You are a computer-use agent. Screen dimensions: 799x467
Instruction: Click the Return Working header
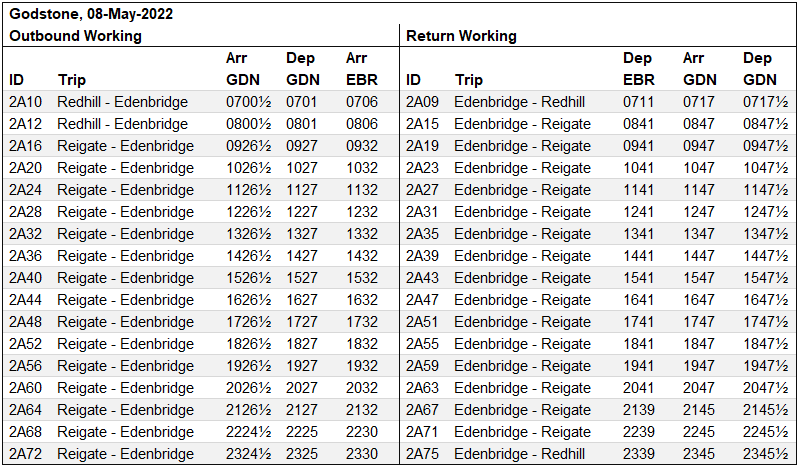point(461,36)
